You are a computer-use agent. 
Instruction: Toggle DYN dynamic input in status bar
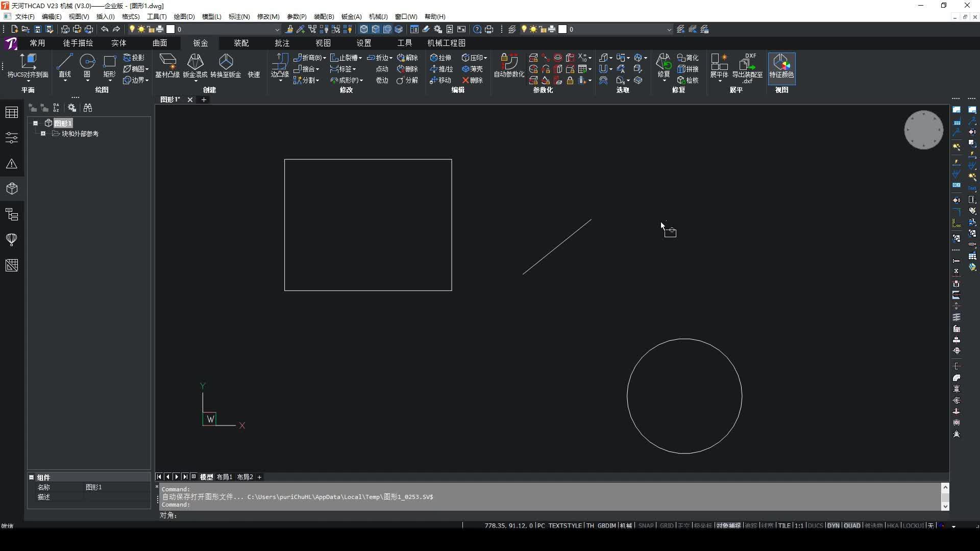tap(833, 525)
